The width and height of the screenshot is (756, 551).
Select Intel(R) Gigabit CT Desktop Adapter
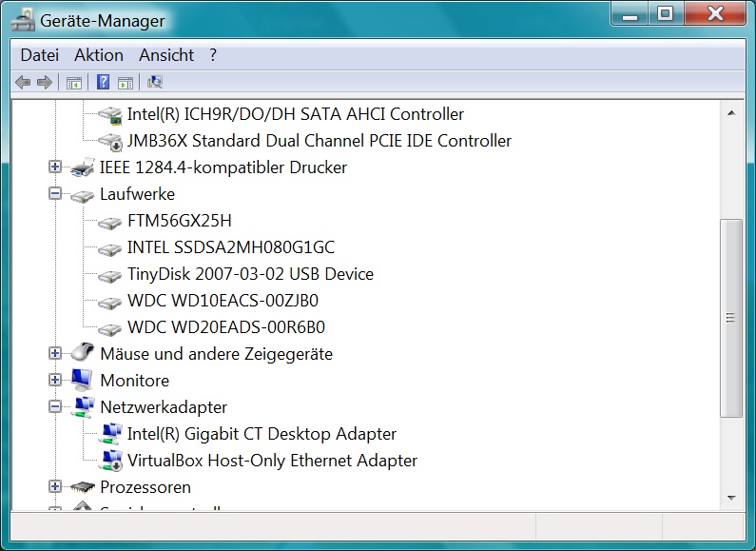[x=262, y=434]
